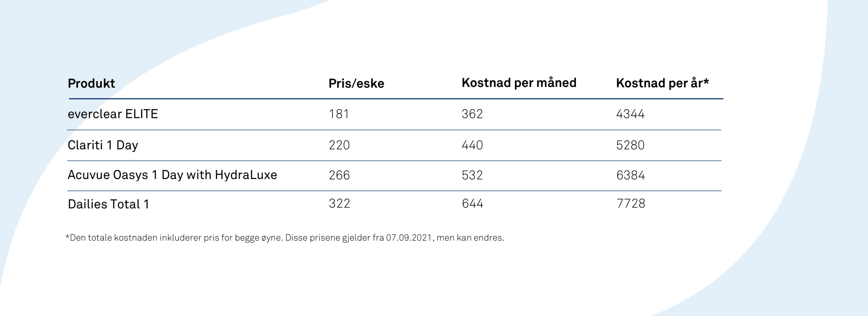Click the Kostnad per måned header
The height and width of the screenshot is (316, 868).
[519, 83]
